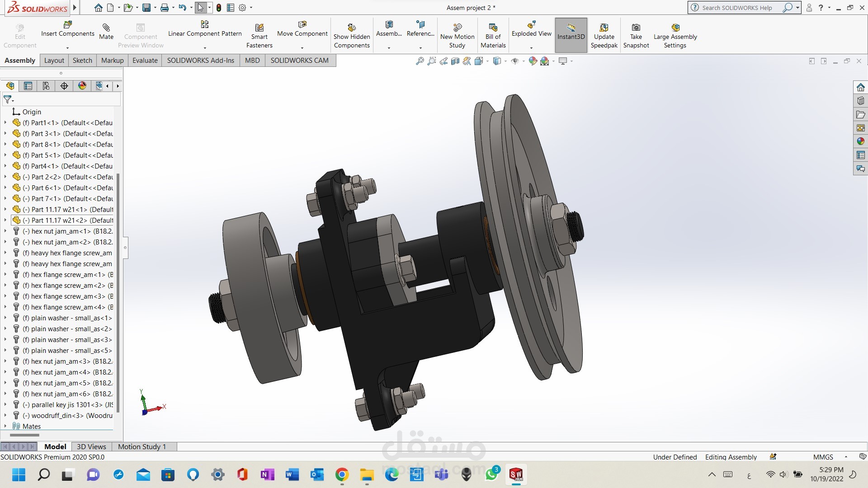Select the ConfigurationManager tab icon
The image size is (868, 488).
(46, 86)
